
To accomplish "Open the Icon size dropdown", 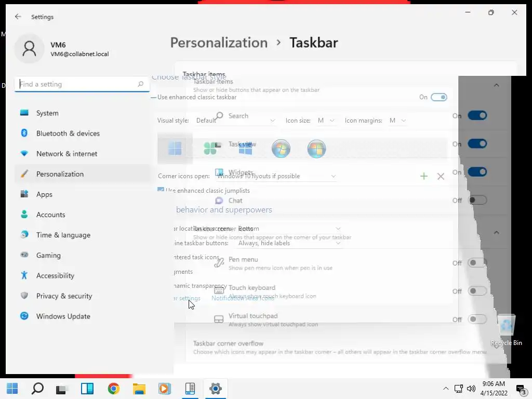I will pyautogui.click(x=326, y=121).
